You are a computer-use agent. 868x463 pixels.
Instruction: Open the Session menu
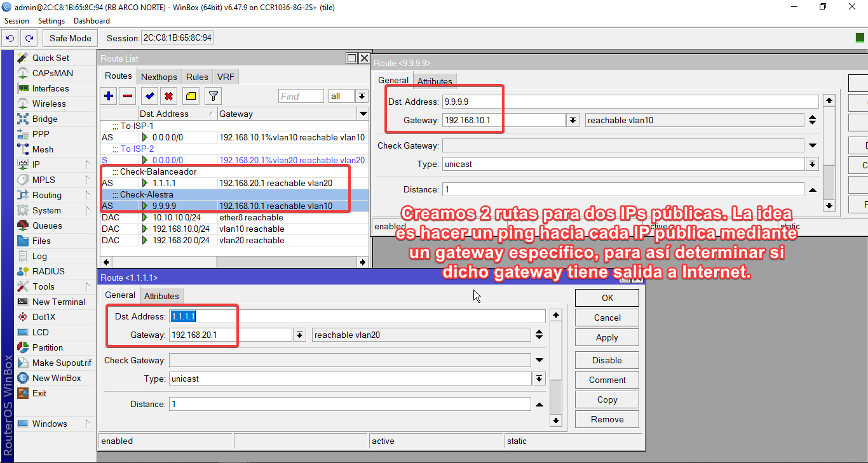[17, 20]
